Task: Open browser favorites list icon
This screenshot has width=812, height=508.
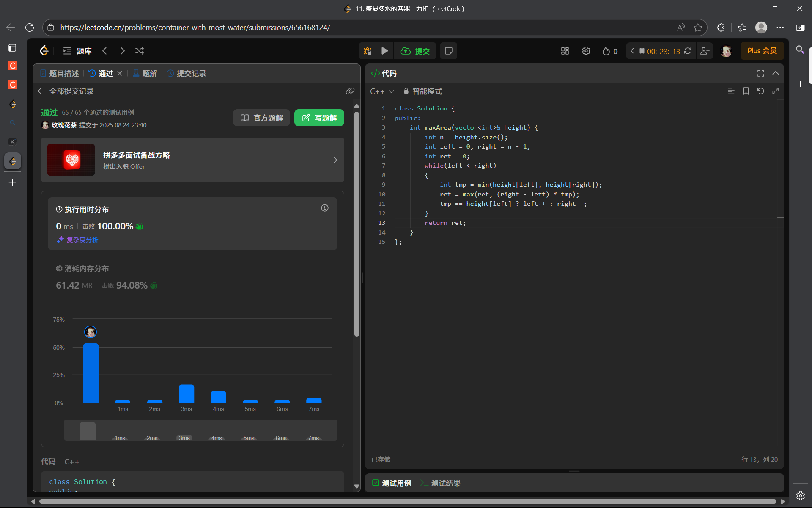Action: click(742, 28)
